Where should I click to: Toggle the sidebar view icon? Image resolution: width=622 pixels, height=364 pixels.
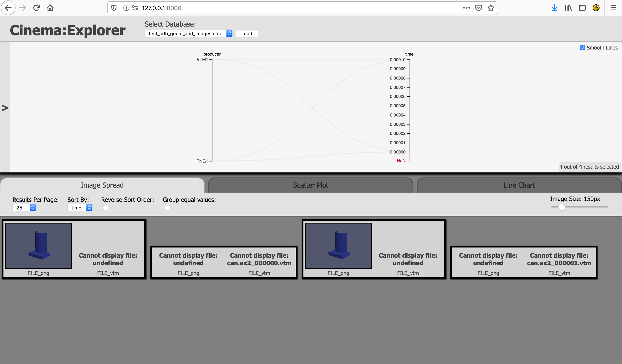pos(582,8)
